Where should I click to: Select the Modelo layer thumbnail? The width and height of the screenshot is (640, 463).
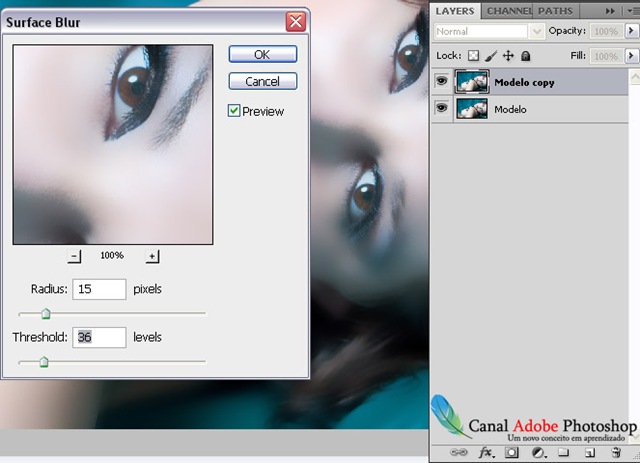coord(472,109)
